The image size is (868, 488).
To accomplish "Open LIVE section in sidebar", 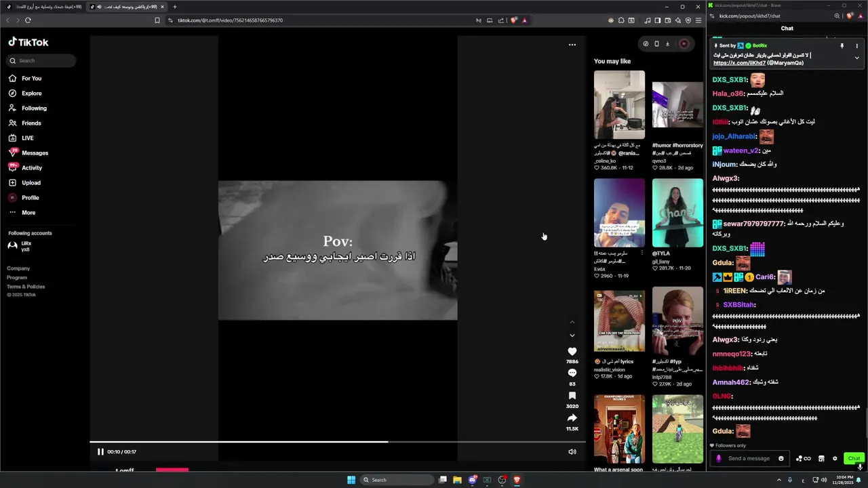I will 20,138.
